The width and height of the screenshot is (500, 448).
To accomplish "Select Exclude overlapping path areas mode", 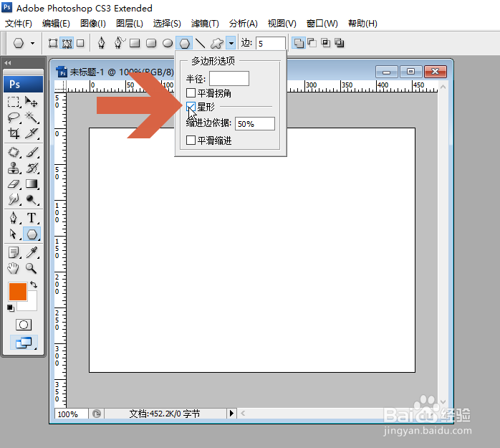I will [340, 43].
